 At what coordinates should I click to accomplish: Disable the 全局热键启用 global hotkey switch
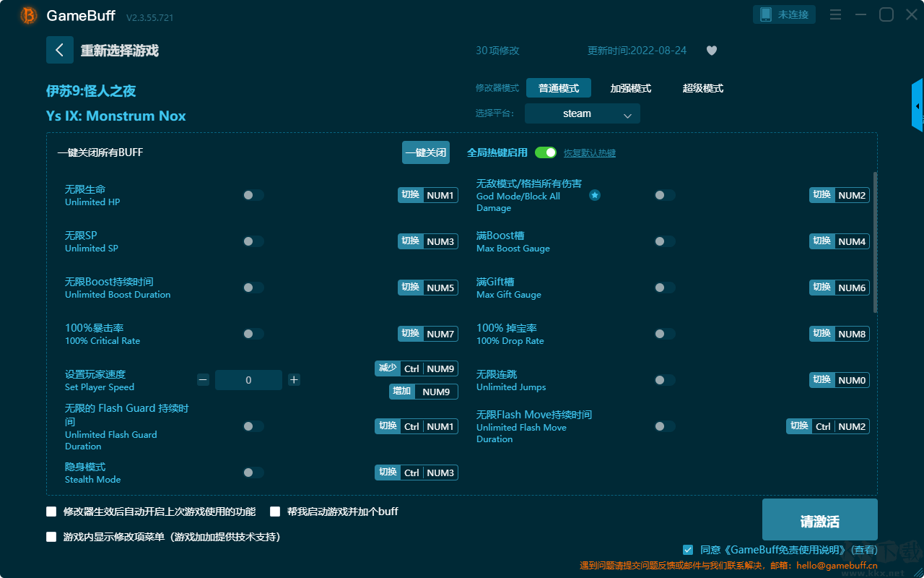click(x=546, y=152)
